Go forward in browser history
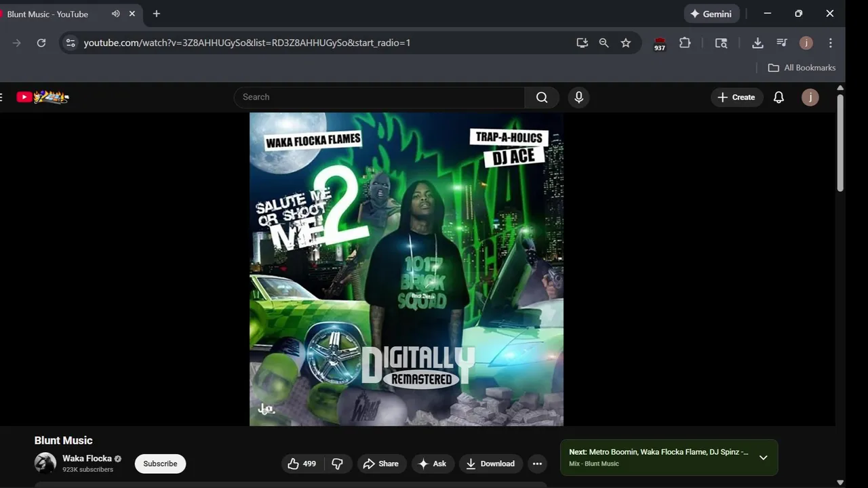Screen dimensions: 868x488 pos(17,43)
